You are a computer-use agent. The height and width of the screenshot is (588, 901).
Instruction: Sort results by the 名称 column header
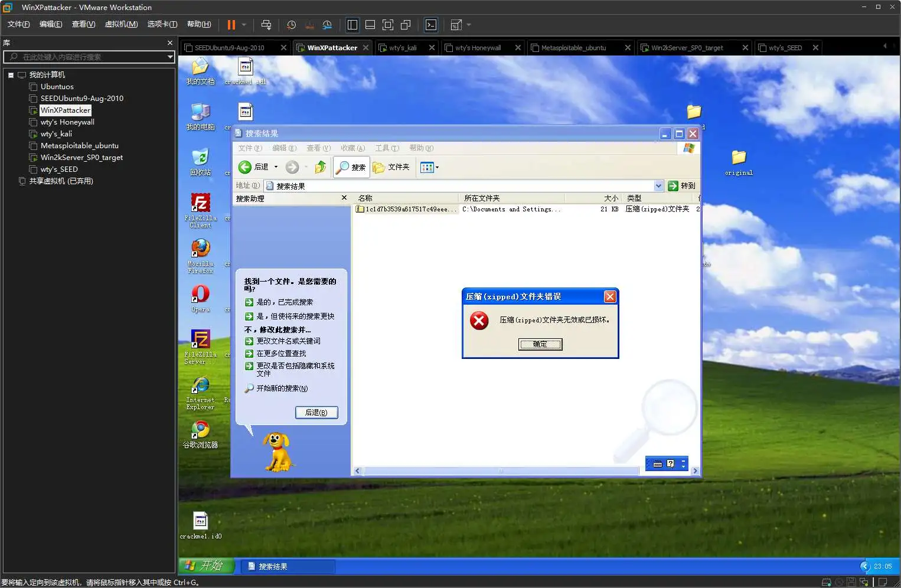(407, 198)
